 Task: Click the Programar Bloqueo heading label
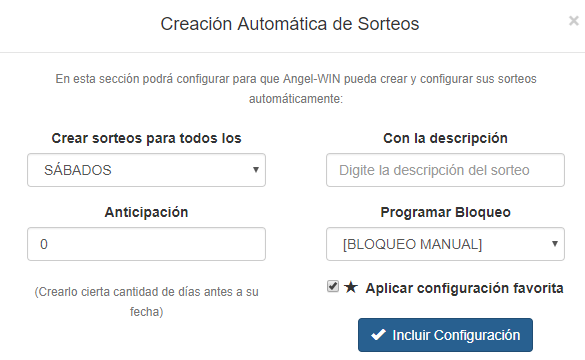pyautogui.click(x=445, y=212)
